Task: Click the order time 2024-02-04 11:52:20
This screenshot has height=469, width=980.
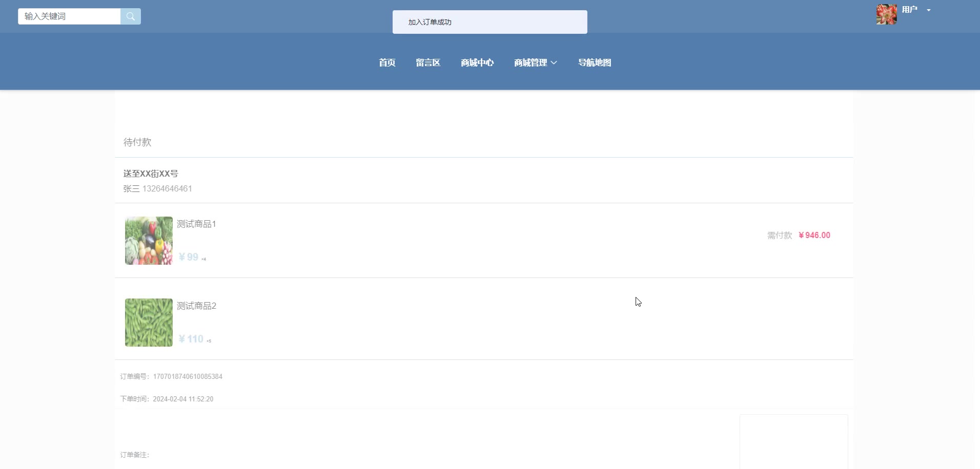Action: pos(183,399)
